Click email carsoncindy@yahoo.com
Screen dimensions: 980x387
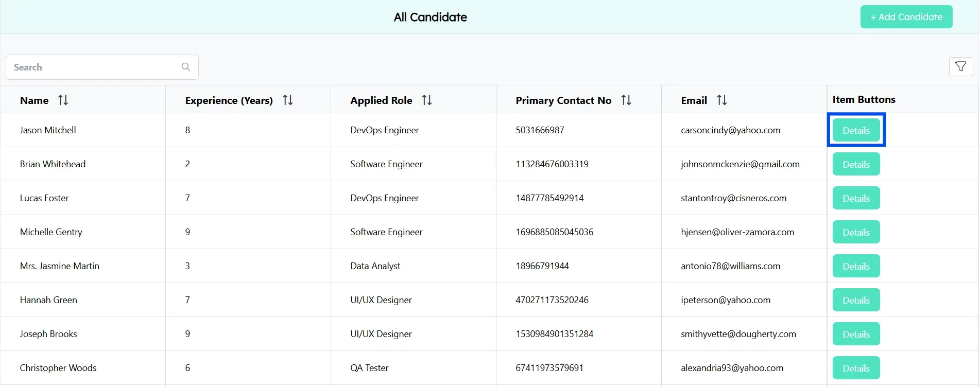click(x=730, y=130)
